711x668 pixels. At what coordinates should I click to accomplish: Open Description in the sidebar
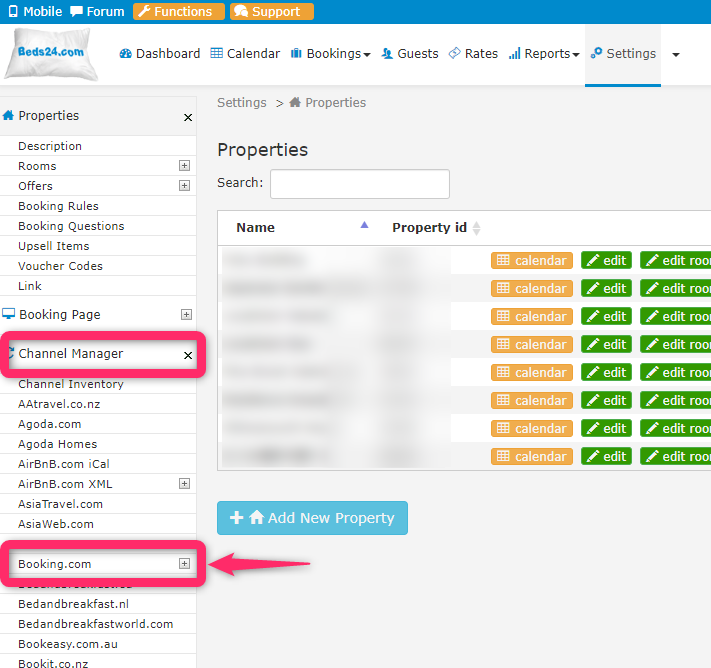[x=50, y=146]
